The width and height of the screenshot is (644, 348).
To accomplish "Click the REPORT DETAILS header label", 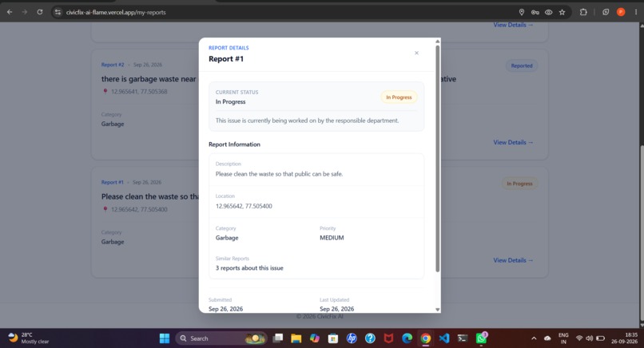I will [x=229, y=48].
